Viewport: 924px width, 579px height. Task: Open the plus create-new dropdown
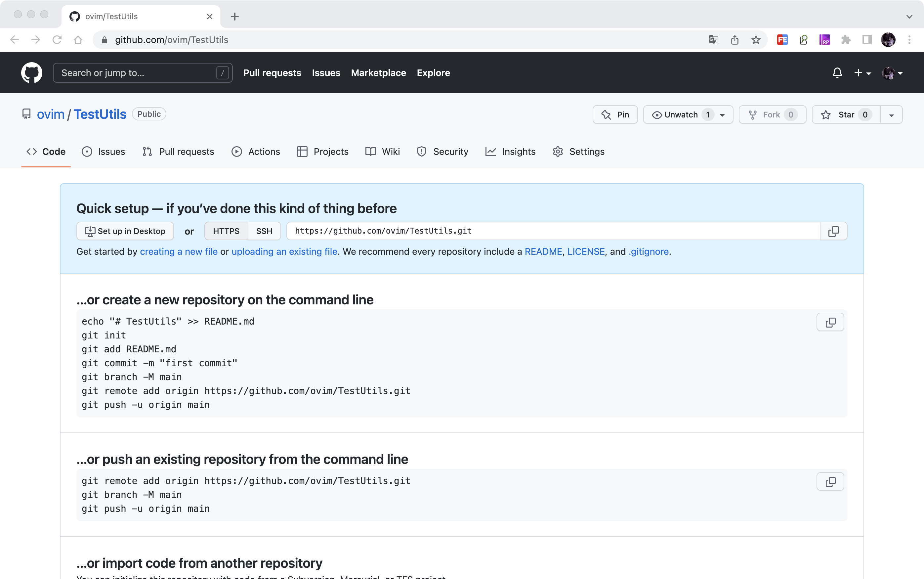click(x=862, y=73)
